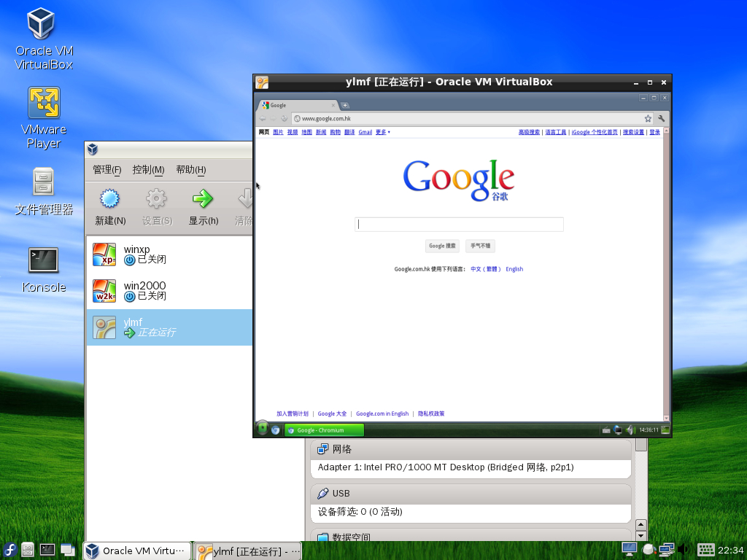Click guest network monitor tray icon
This screenshot has height=560, width=747.
618,430
